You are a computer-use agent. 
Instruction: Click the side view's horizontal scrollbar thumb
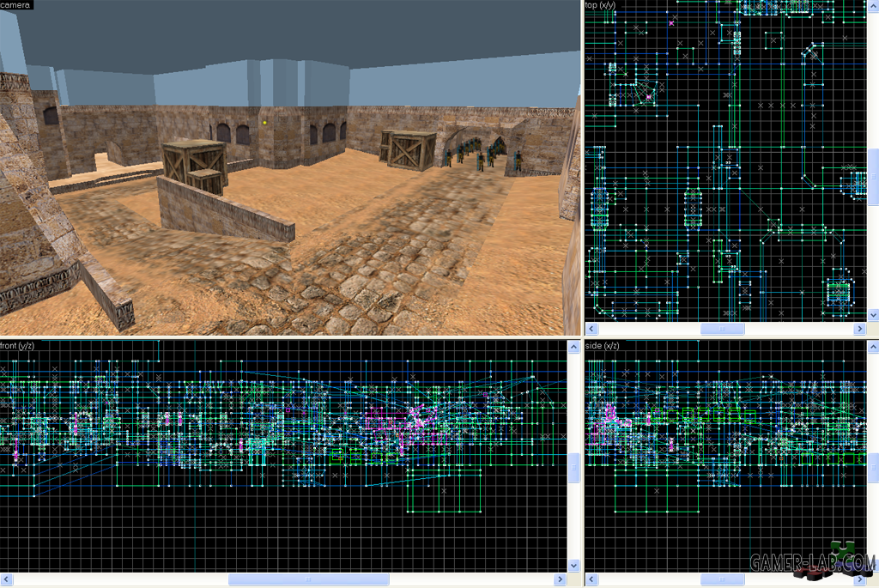point(722,579)
